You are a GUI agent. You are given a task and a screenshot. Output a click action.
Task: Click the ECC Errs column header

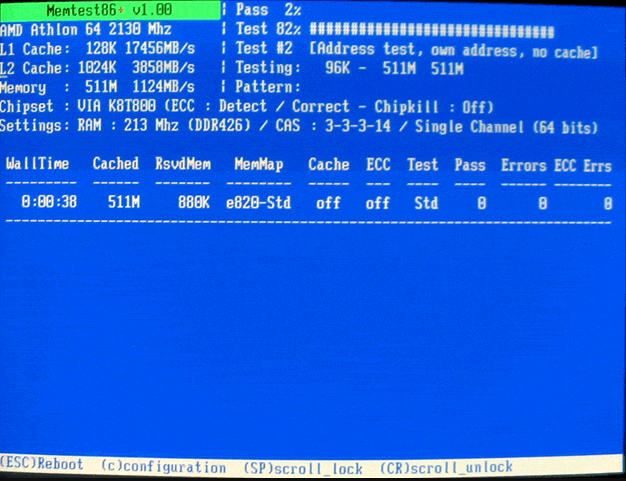pyautogui.click(x=583, y=166)
